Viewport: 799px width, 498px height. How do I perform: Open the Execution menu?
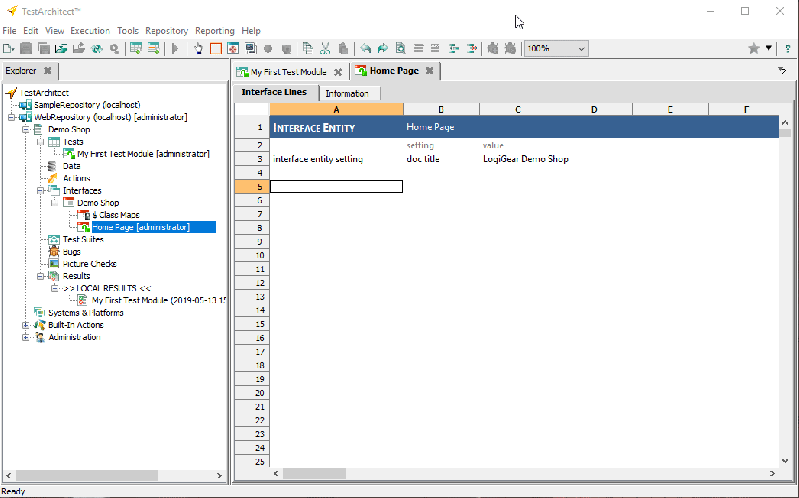(x=90, y=31)
